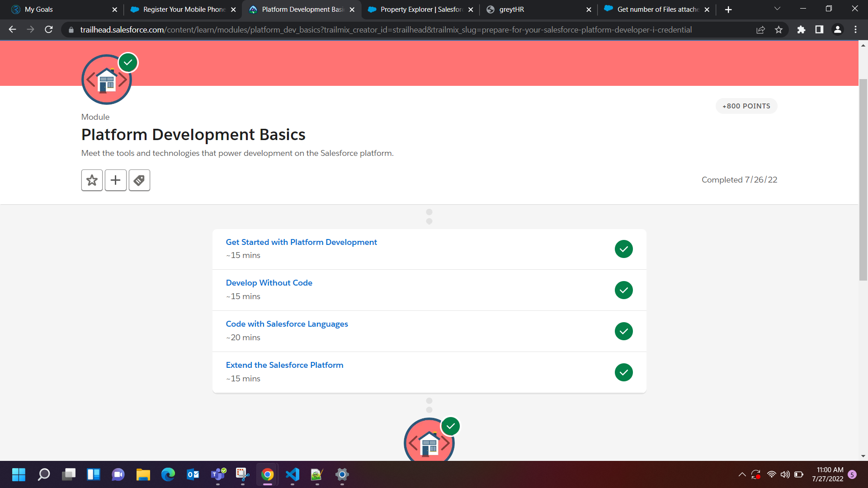
Task: Click the green checkmark for Develop Without Code
Action: [x=624, y=290]
